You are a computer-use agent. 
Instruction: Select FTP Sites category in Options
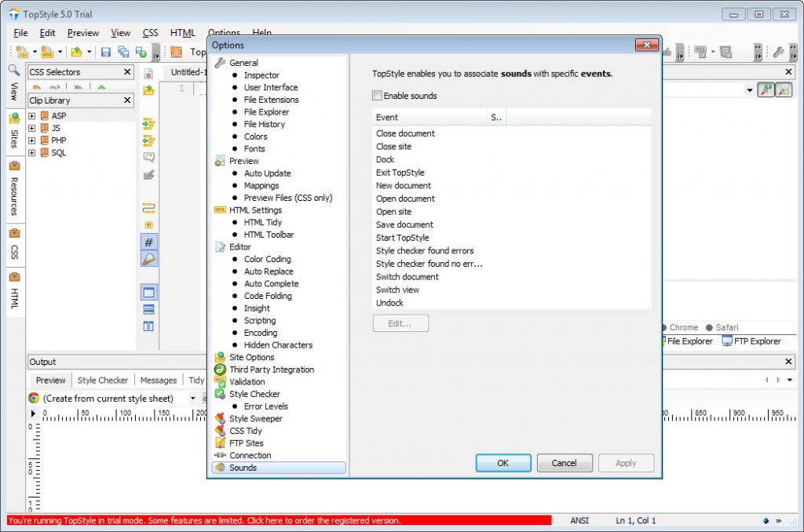[246, 443]
